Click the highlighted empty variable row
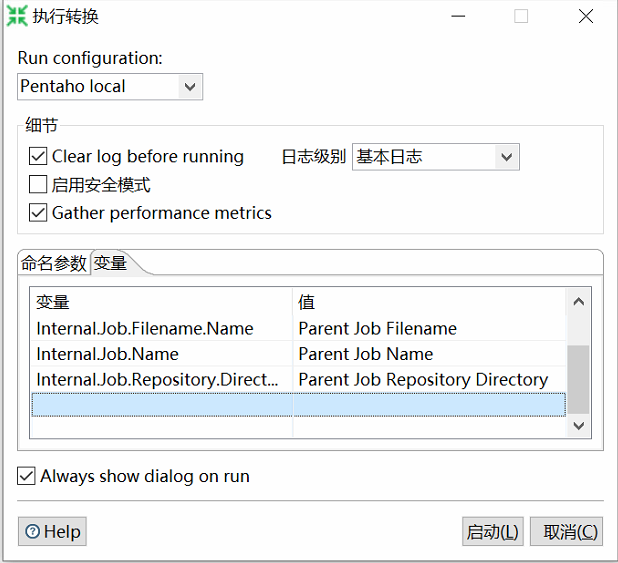 tap(299, 405)
